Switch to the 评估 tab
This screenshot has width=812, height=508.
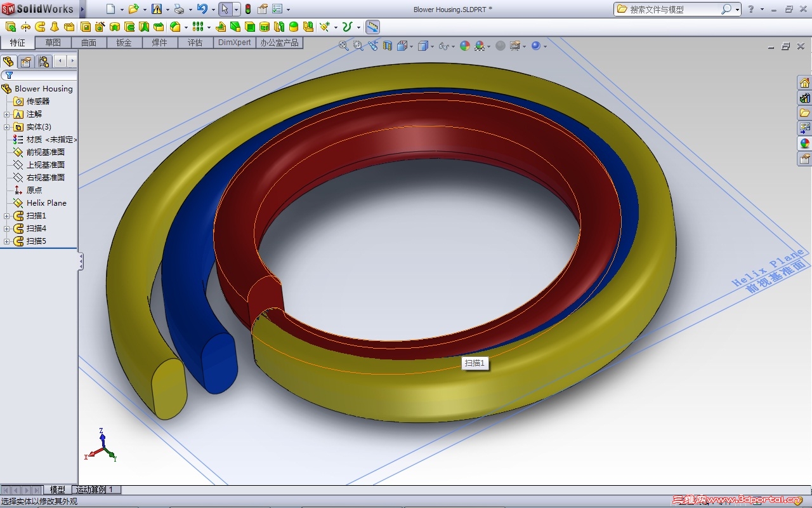point(195,43)
